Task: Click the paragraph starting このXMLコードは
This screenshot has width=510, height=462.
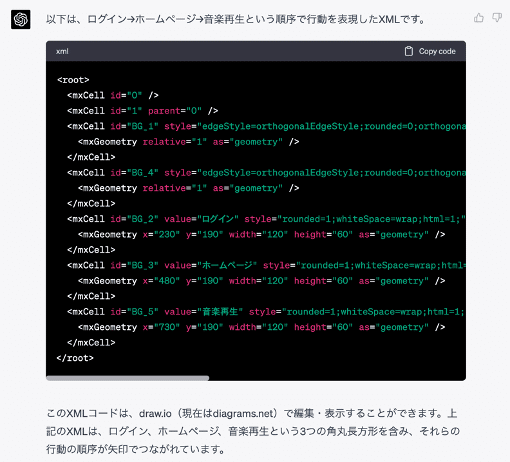Action: pos(253,431)
